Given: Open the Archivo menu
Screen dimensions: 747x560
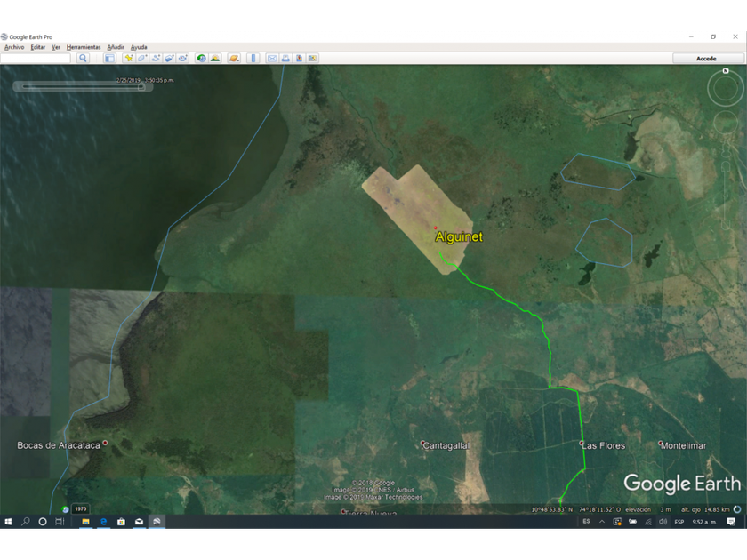Looking at the screenshot, I should [x=14, y=47].
